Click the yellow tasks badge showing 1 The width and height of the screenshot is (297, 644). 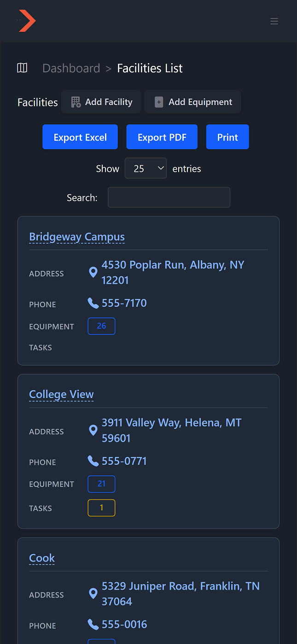click(x=101, y=507)
